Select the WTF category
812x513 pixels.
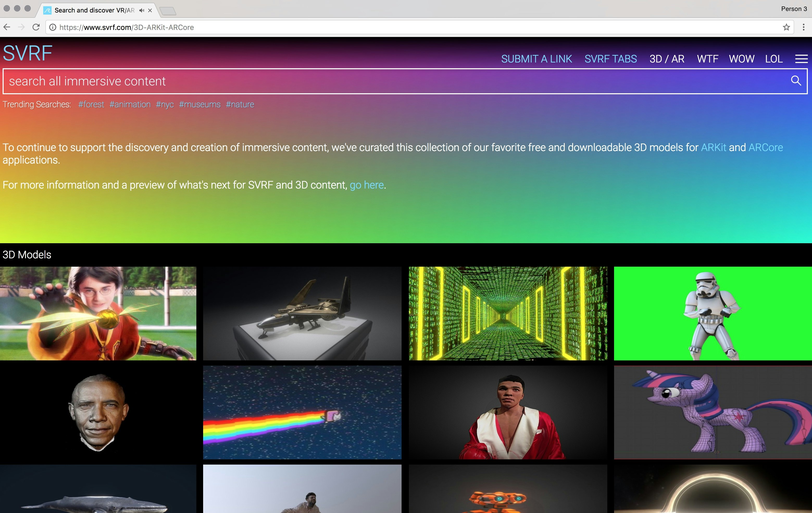(708, 59)
